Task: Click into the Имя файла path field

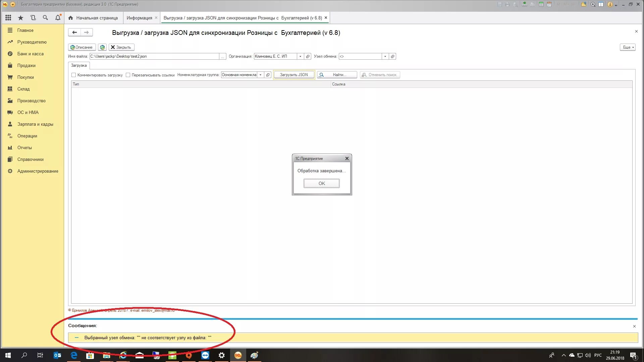Action: point(154,56)
